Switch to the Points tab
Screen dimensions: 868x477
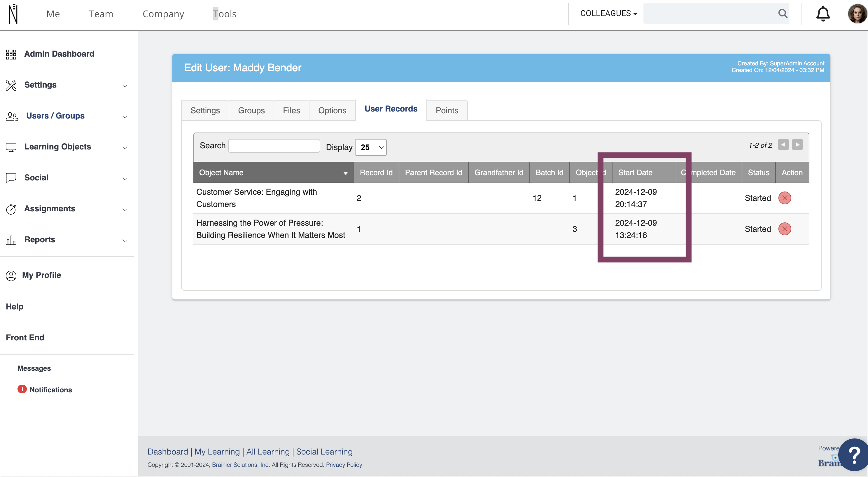point(447,110)
